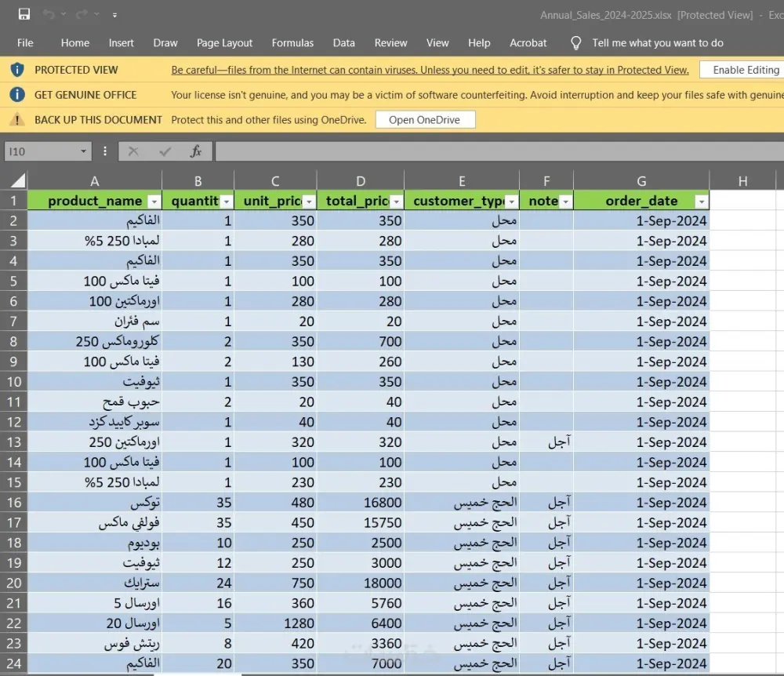
Task: Click total_price cell 700 in row 8
Action: click(x=361, y=341)
